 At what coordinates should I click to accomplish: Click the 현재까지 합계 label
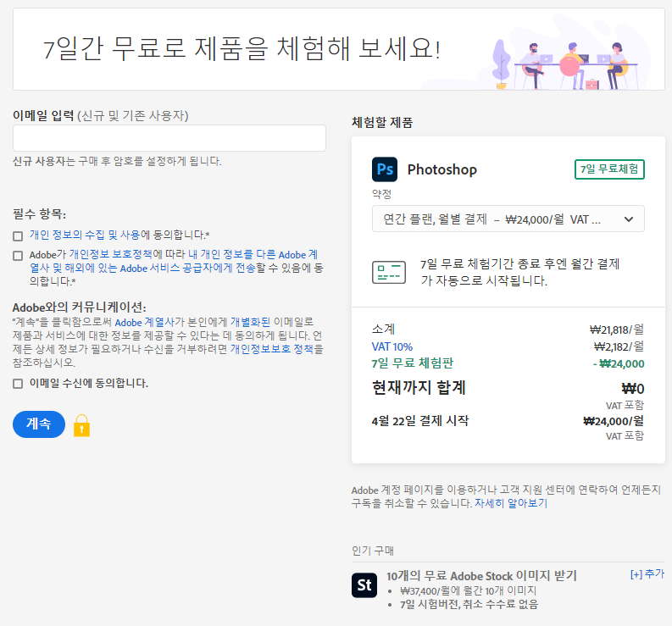point(419,387)
